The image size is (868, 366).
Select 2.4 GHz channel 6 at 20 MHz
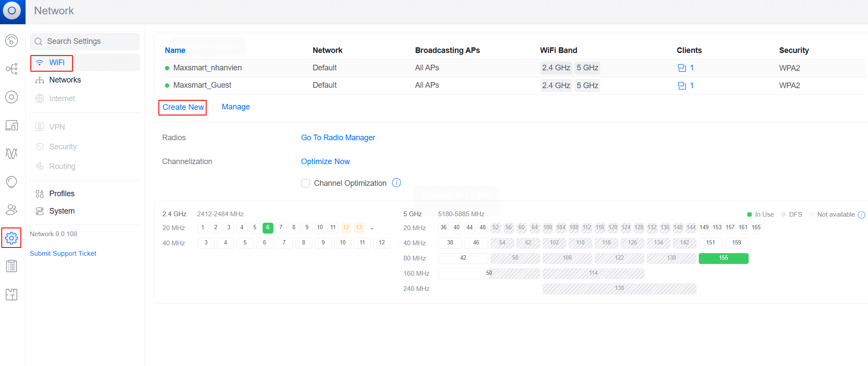point(268,228)
